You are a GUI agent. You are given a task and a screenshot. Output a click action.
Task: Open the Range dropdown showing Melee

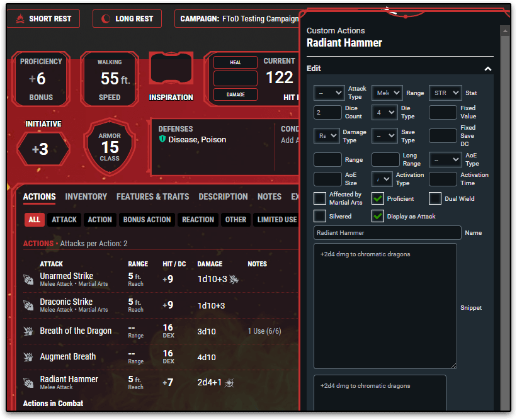click(x=387, y=93)
